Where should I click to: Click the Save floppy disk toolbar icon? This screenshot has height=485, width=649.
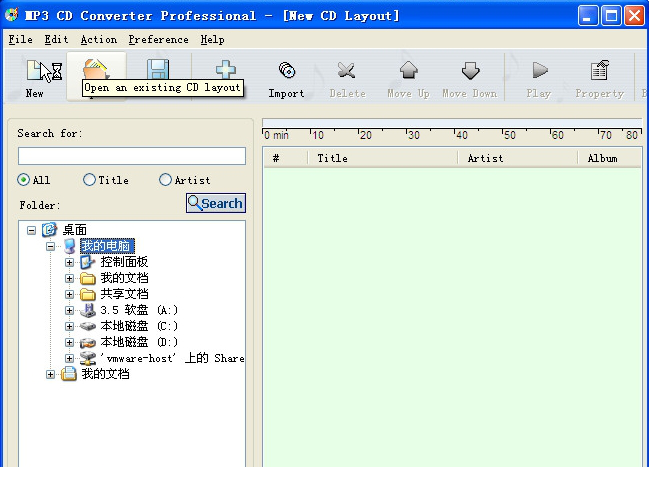click(158, 69)
